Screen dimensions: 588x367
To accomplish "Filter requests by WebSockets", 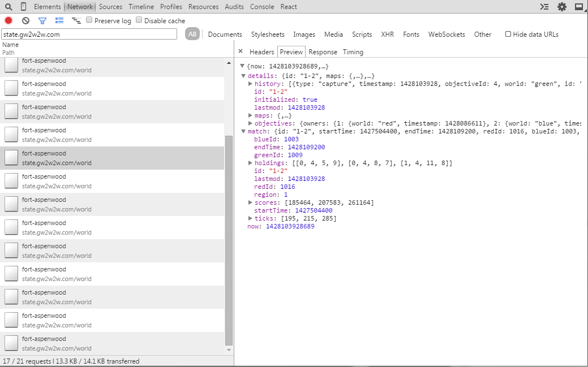I will tap(447, 34).
